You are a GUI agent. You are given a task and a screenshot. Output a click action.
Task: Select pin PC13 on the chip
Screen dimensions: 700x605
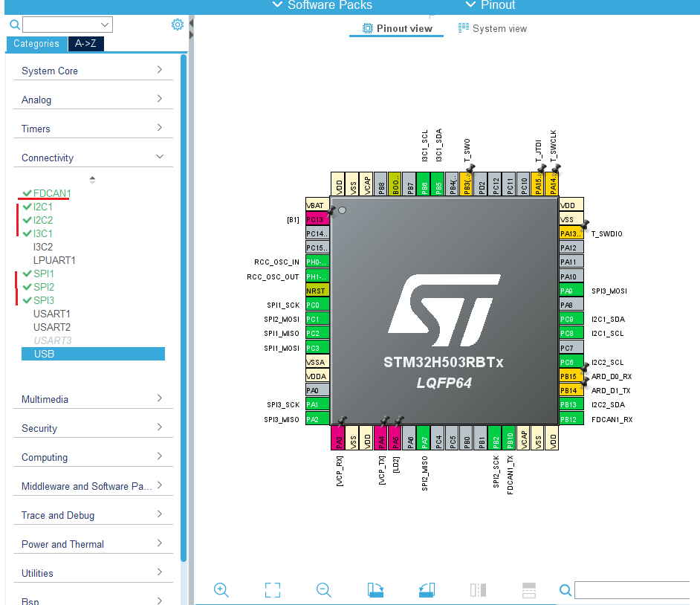point(317,219)
